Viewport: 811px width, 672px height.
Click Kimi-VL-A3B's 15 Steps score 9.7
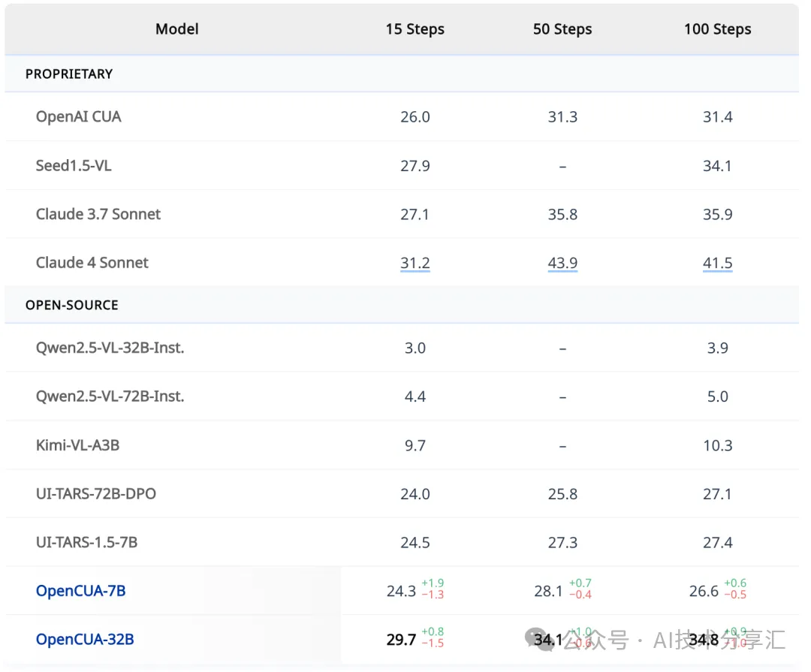tap(415, 446)
